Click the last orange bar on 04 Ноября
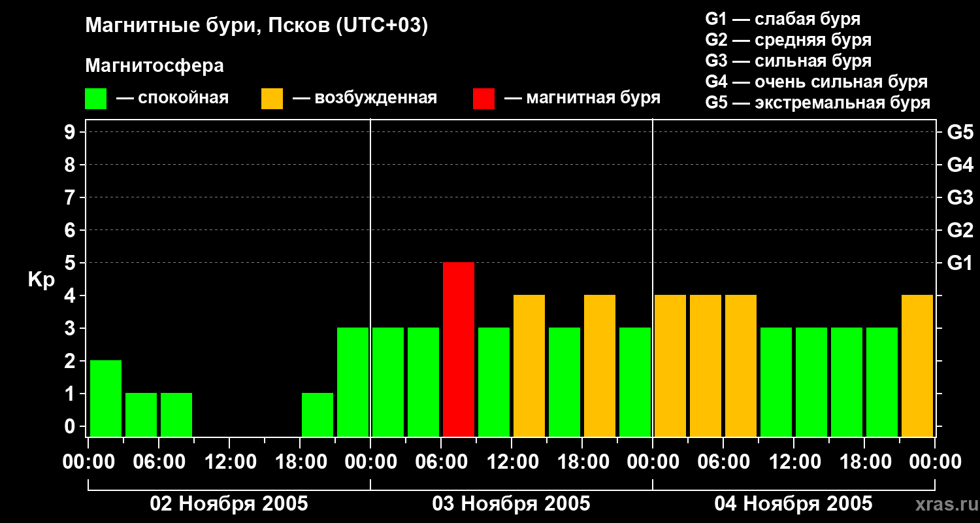 [917, 365]
